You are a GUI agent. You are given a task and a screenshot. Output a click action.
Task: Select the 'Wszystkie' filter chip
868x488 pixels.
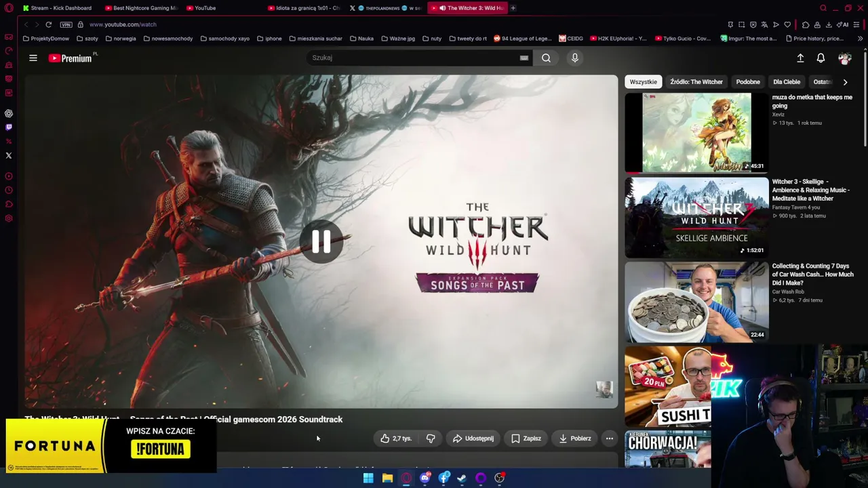click(644, 82)
